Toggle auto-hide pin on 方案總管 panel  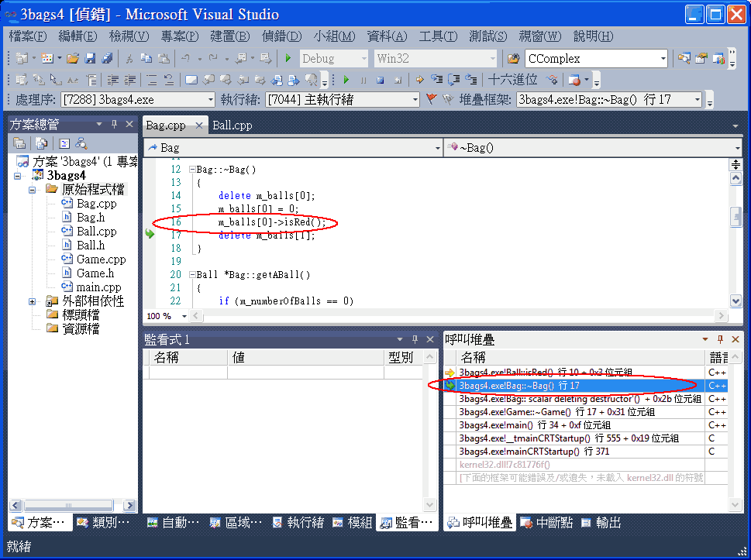coord(114,124)
